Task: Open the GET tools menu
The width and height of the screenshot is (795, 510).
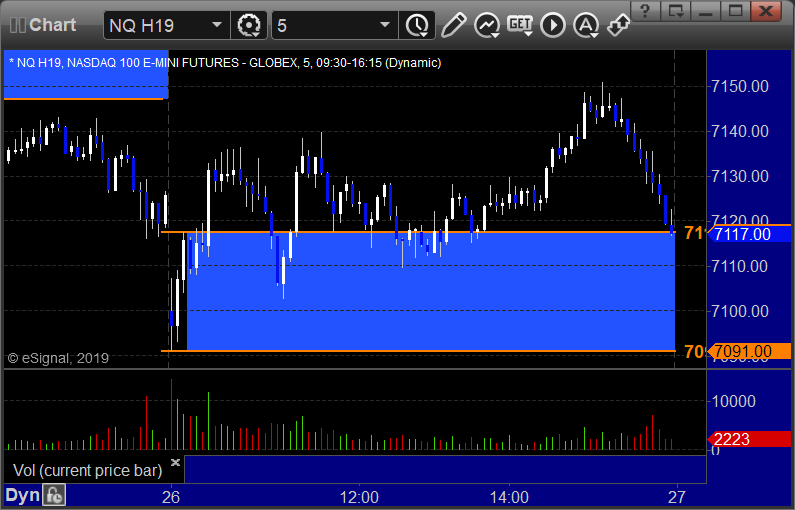Action: pyautogui.click(x=520, y=25)
